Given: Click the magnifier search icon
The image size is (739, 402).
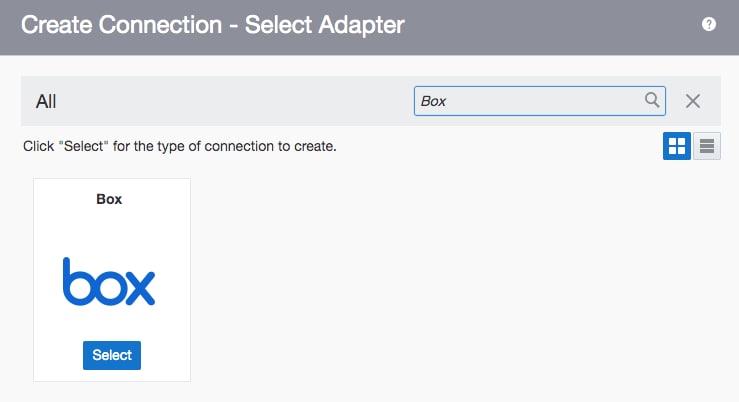Looking at the screenshot, I should [x=652, y=100].
